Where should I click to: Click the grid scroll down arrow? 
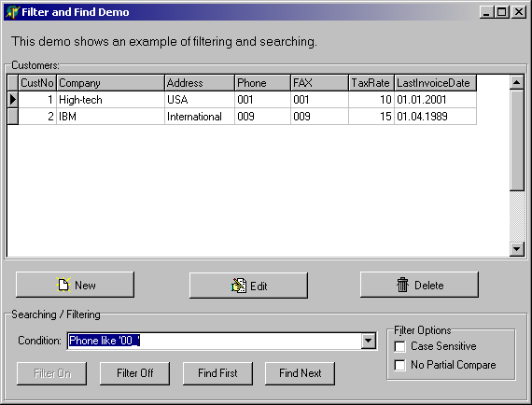click(x=517, y=249)
